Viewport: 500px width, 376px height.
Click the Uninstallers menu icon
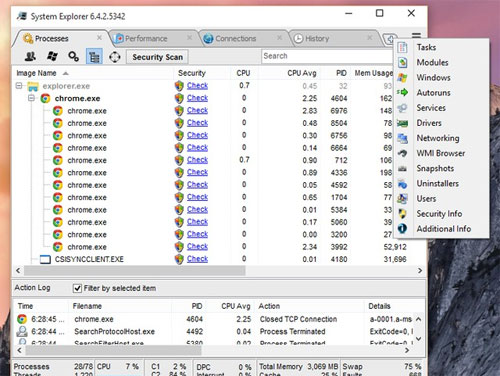click(402, 184)
